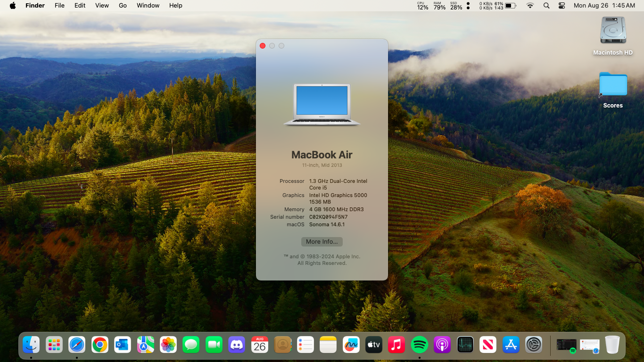Launch Safari from the Dock
The width and height of the screenshot is (644, 362).
point(77,345)
